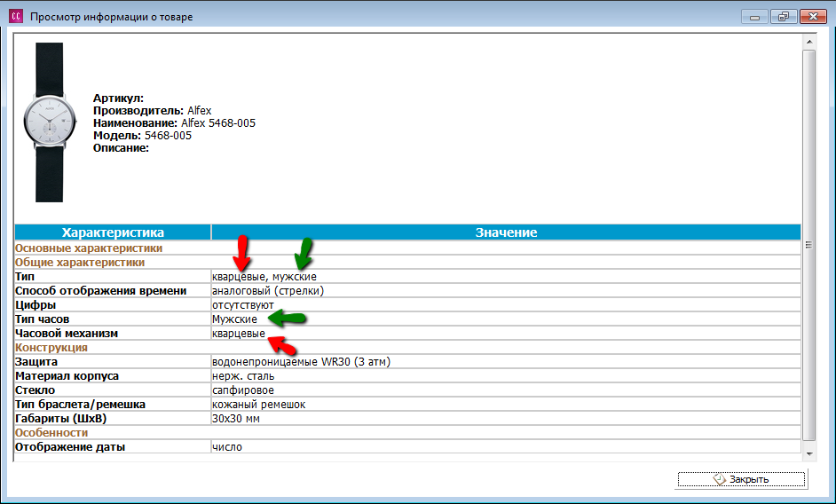
Task: Click the value аналоговый (стрелки)
Action: [x=268, y=291]
